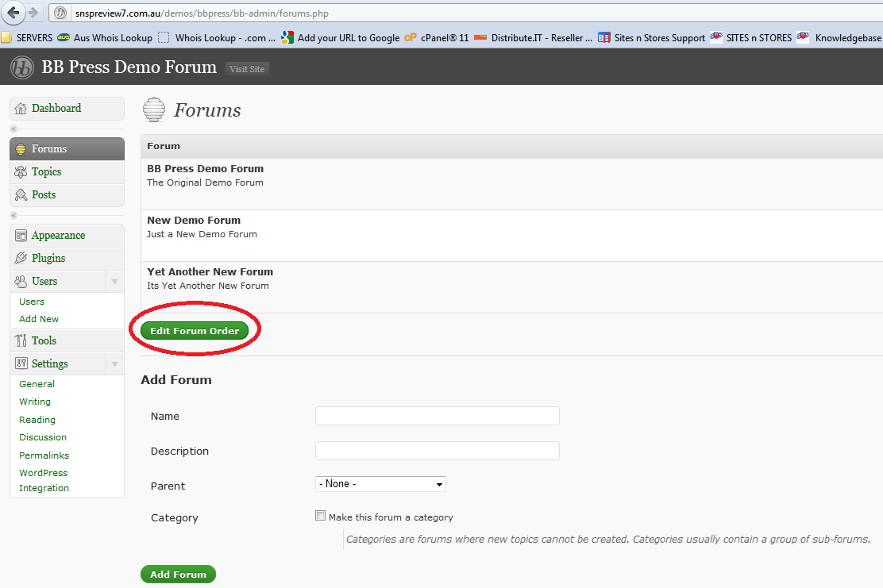Click the Visit Site button
This screenshot has height=588, width=883.
(x=247, y=69)
